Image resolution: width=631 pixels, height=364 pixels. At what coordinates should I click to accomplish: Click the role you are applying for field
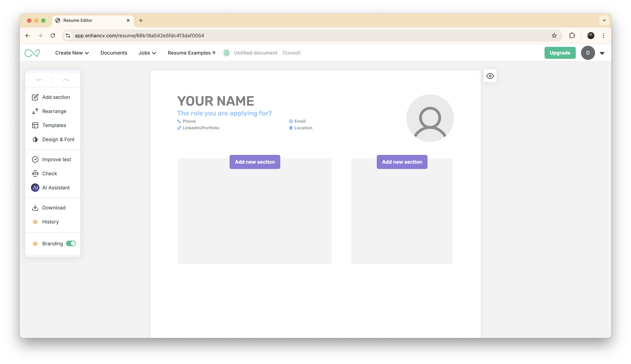(x=224, y=113)
